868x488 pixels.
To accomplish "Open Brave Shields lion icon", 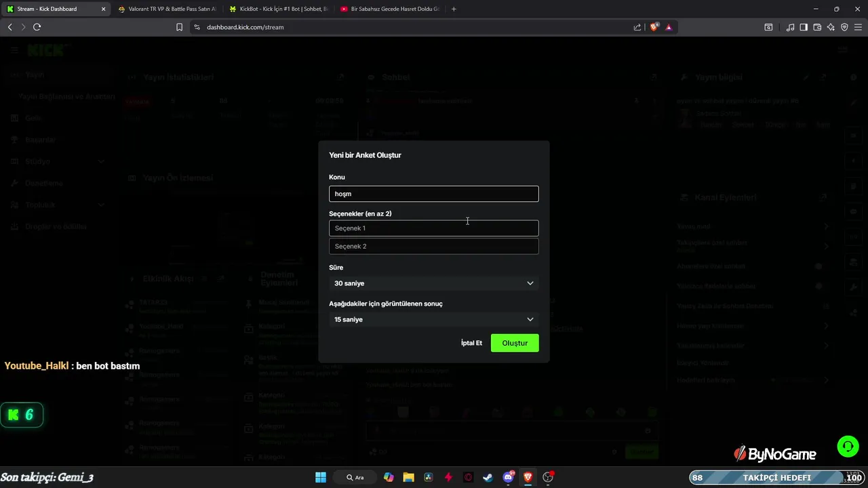I will (x=654, y=27).
